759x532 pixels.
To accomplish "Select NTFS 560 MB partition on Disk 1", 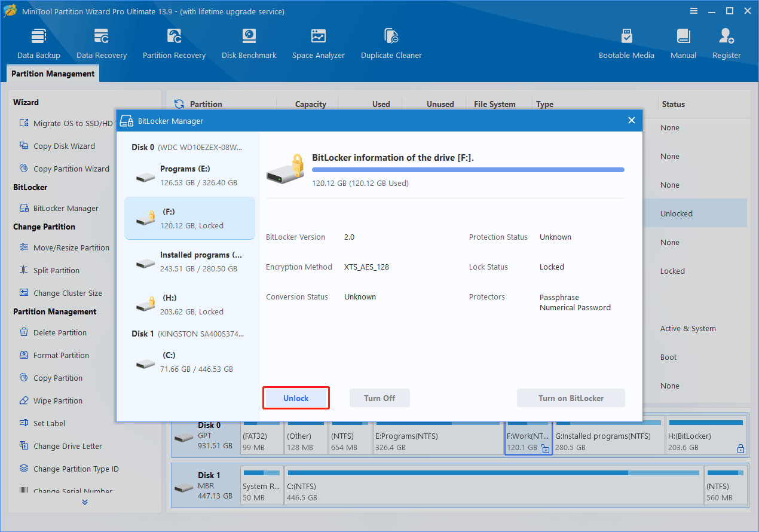I will (726, 485).
